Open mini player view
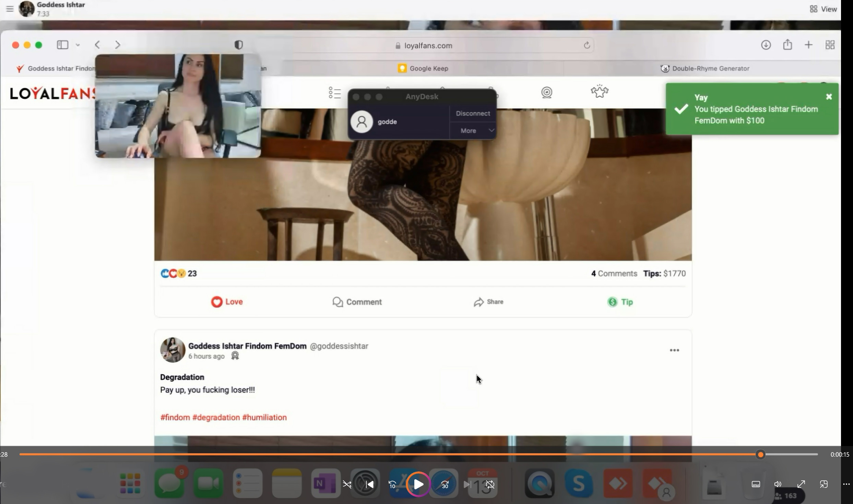The height and width of the screenshot is (504, 853). [x=824, y=484]
